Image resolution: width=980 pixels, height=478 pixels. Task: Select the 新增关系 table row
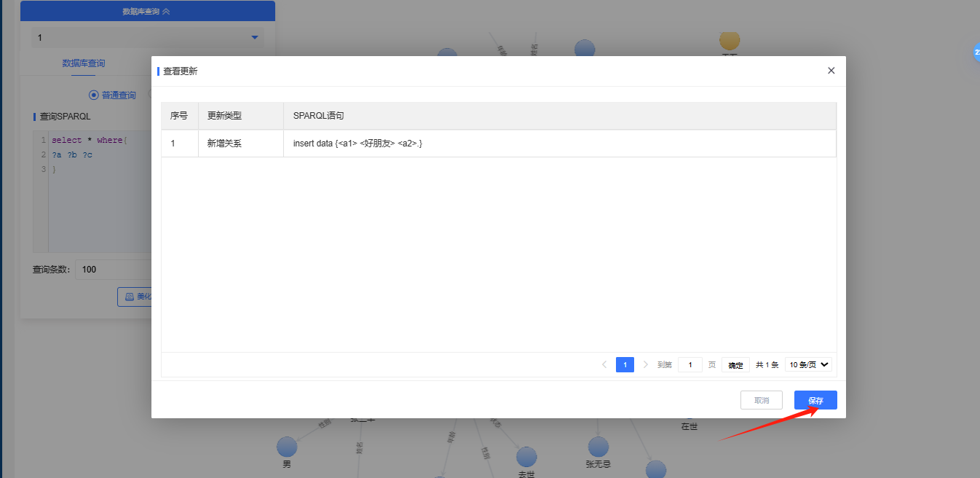pos(498,144)
